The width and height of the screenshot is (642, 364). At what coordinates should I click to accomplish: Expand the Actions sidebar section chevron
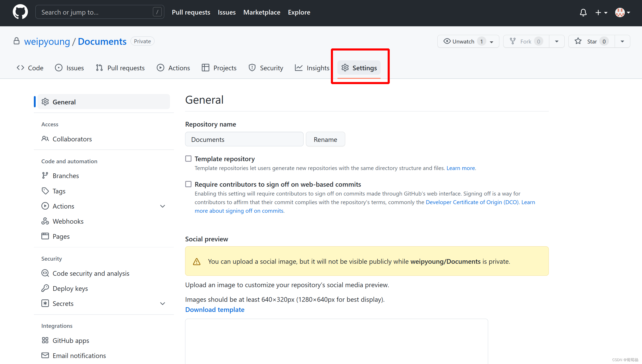163,206
